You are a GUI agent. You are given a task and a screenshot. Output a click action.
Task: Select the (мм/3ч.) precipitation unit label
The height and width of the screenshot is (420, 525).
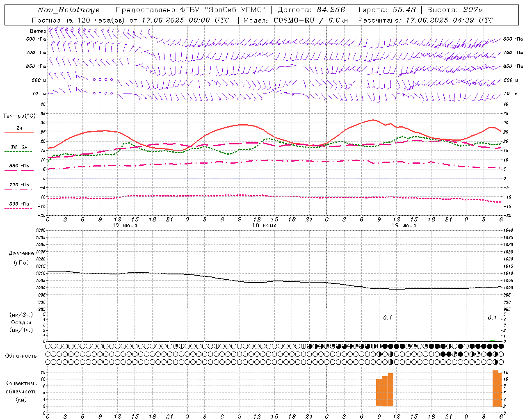click(21, 315)
